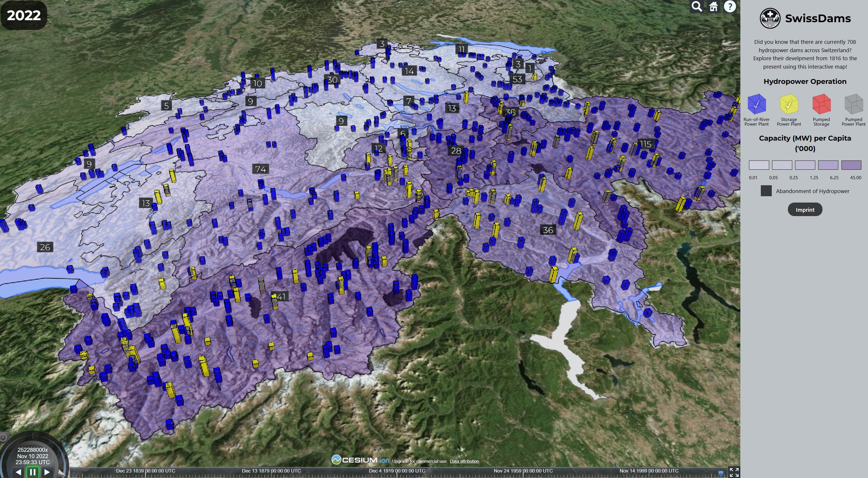Click the canton label 36
The image size is (868, 478).
pyautogui.click(x=548, y=230)
